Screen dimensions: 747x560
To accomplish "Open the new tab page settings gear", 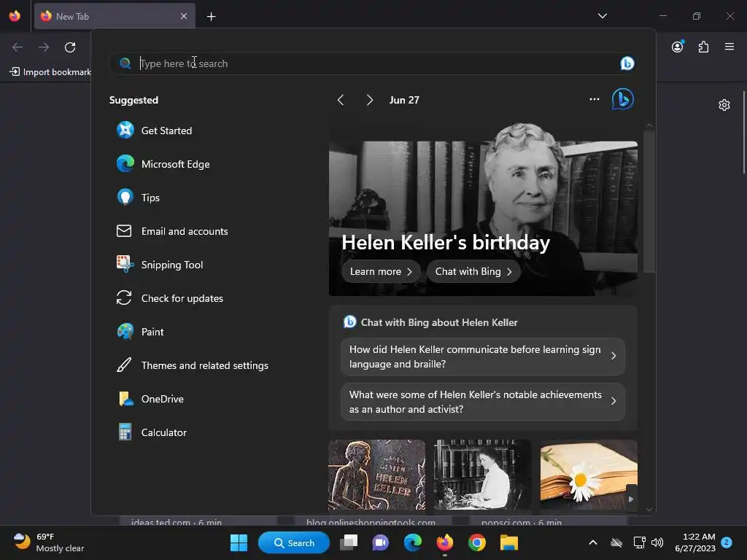I will 724,105.
